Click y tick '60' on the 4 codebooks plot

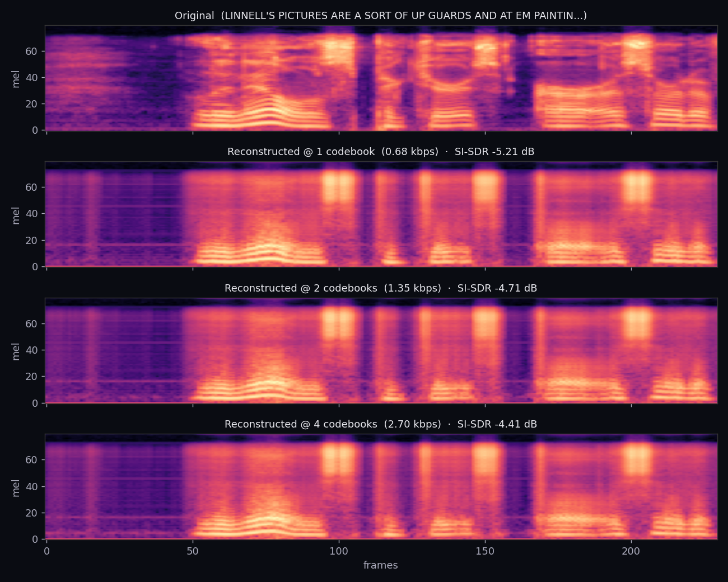pos(32,460)
